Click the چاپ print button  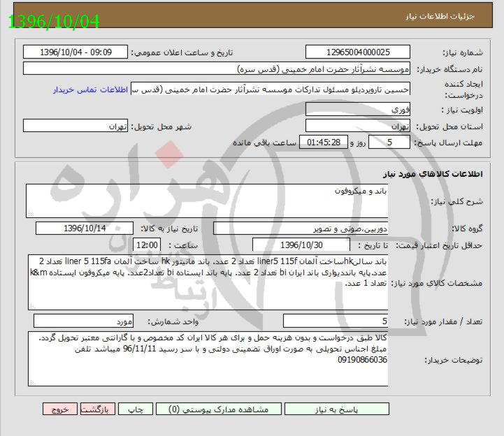click(136, 409)
